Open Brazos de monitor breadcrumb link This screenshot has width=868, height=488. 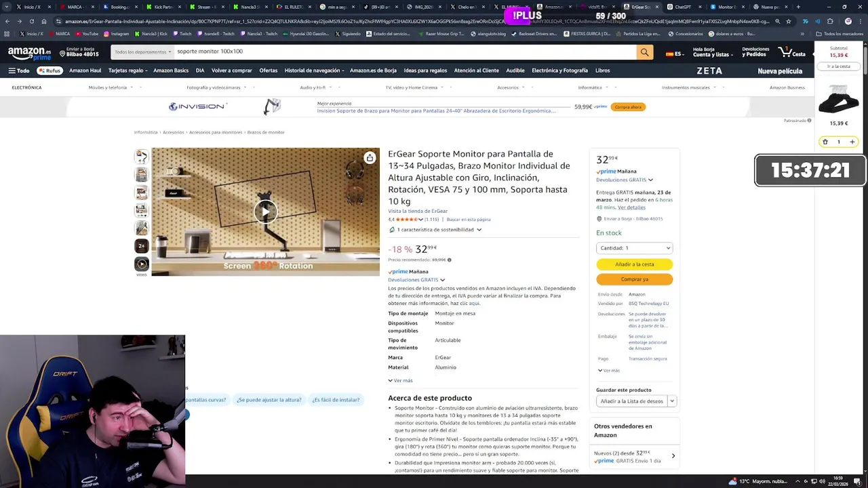tap(266, 132)
